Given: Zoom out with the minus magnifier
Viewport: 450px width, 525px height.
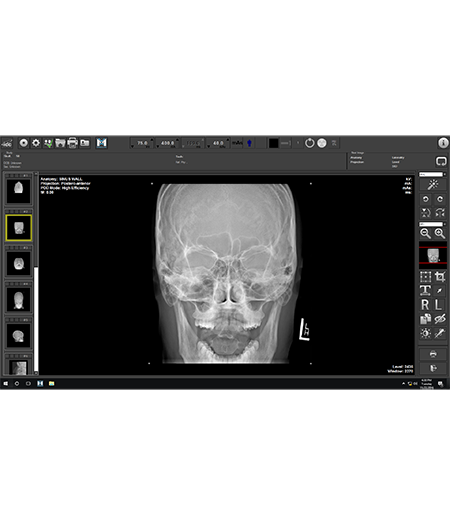Looking at the screenshot, I should point(426,233).
